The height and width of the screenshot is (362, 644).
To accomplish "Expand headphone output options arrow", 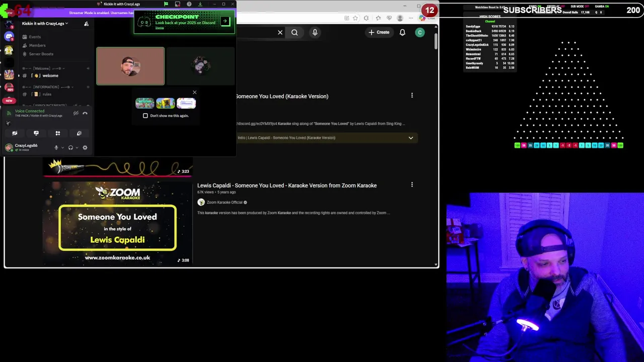I will [76, 147].
